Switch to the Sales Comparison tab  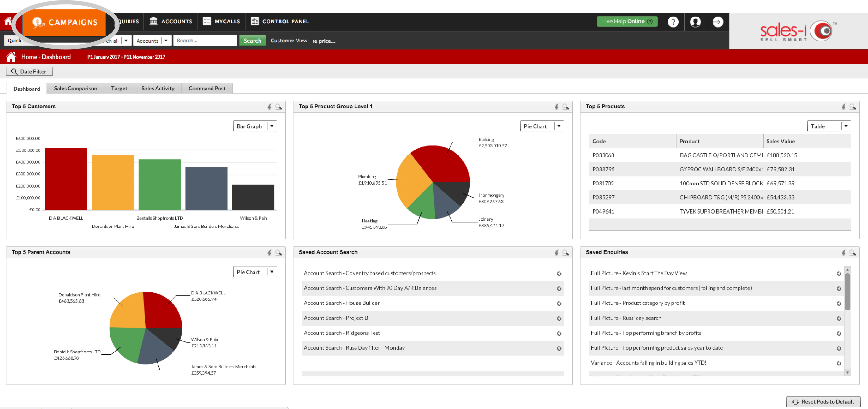click(x=75, y=88)
